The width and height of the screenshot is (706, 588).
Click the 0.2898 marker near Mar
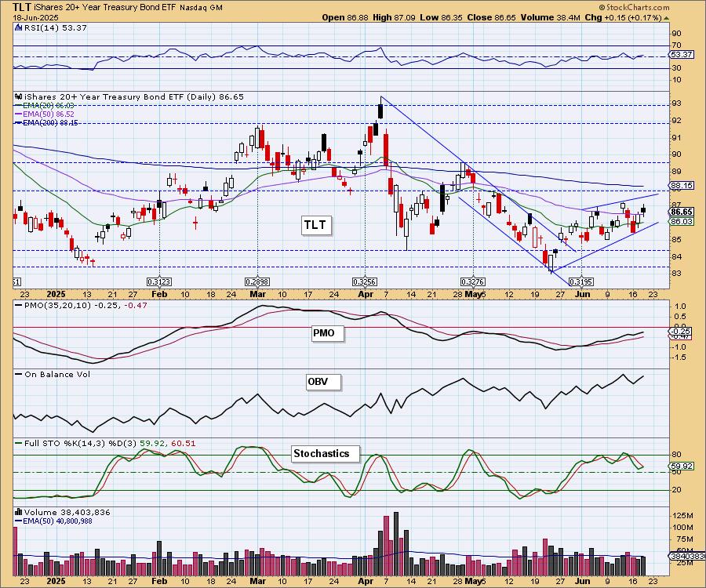pyautogui.click(x=257, y=282)
